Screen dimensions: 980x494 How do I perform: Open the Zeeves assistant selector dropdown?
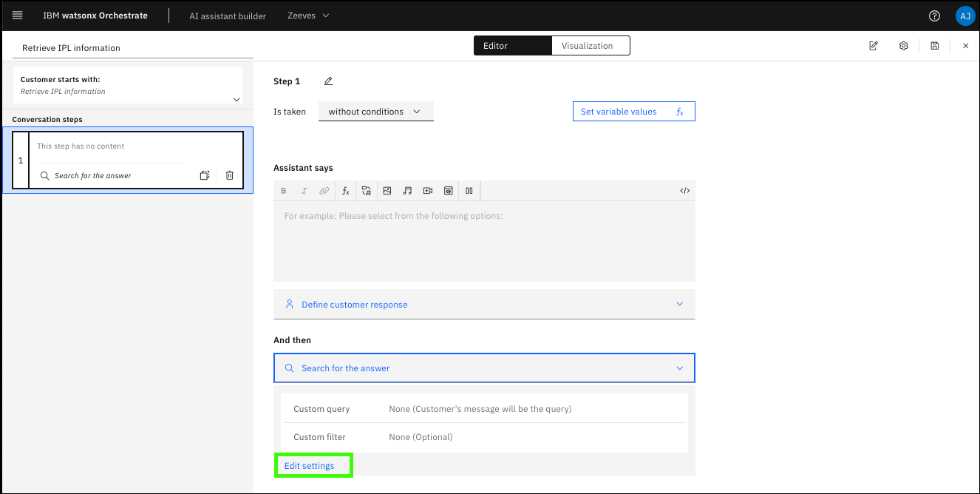[x=308, y=16]
